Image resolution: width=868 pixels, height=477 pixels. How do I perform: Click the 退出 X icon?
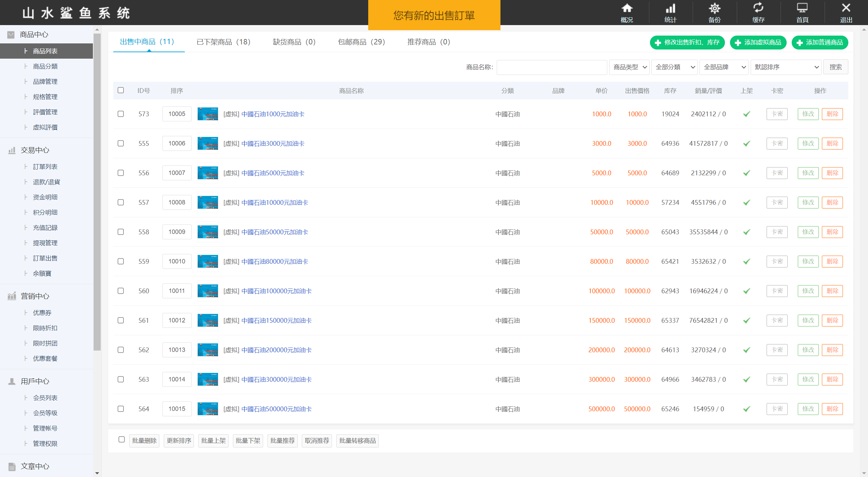pyautogui.click(x=846, y=8)
